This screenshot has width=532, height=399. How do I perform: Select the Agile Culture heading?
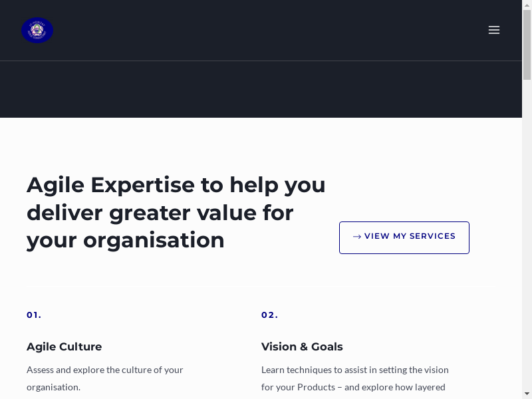click(65, 346)
